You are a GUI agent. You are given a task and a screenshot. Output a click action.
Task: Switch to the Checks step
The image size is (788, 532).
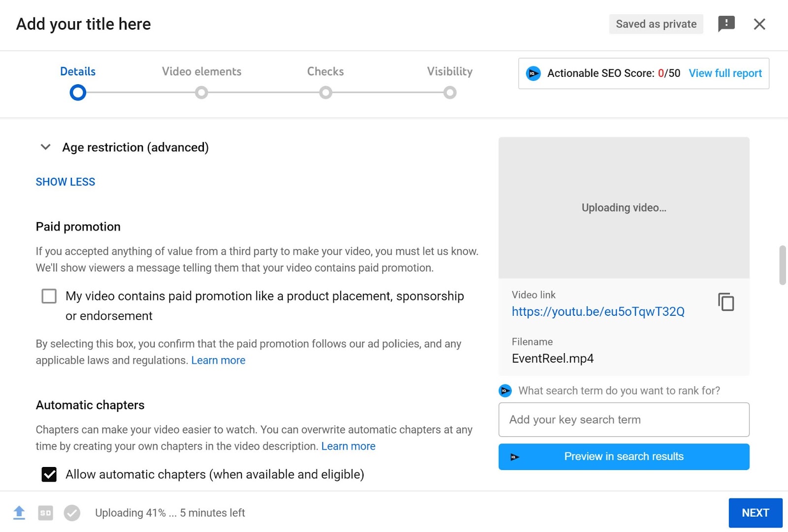[x=326, y=92]
